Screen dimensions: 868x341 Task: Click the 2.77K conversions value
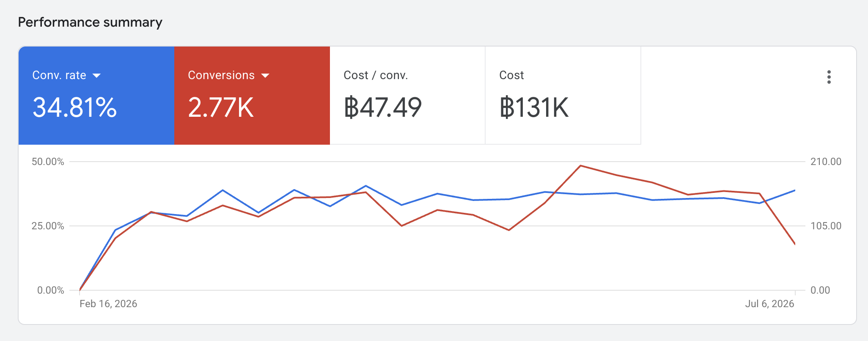[x=221, y=107]
